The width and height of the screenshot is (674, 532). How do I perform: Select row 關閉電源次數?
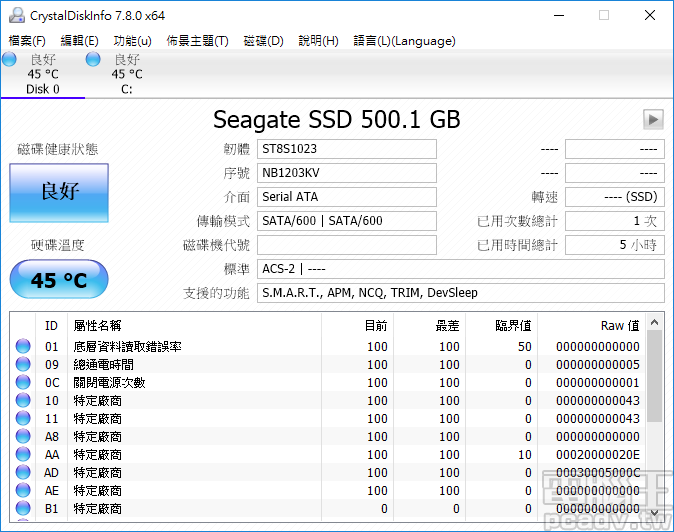328,382
